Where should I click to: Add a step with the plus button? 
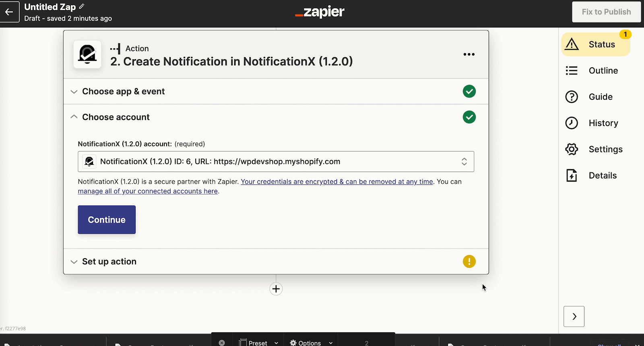(x=276, y=289)
